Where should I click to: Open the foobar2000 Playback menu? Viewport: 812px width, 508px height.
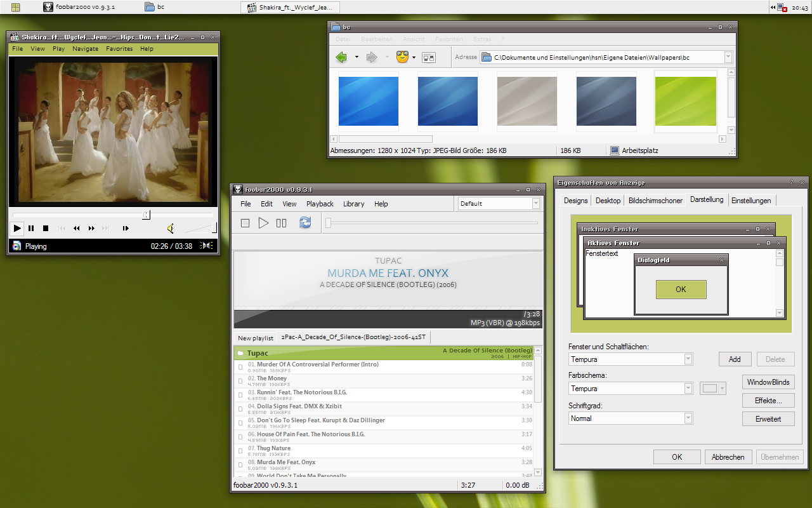pos(320,204)
